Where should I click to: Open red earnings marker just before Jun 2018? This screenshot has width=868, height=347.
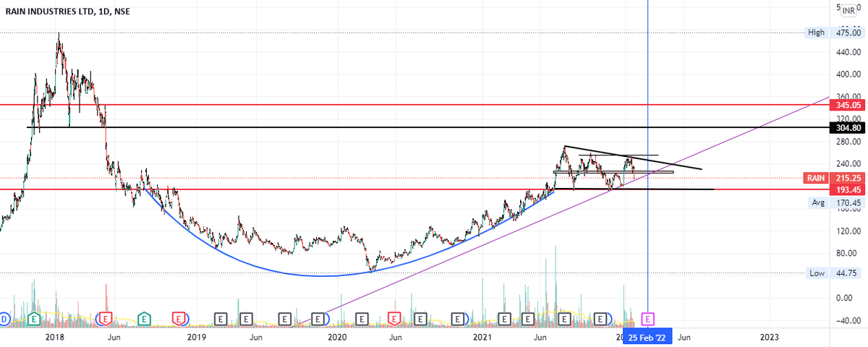click(106, 319)
